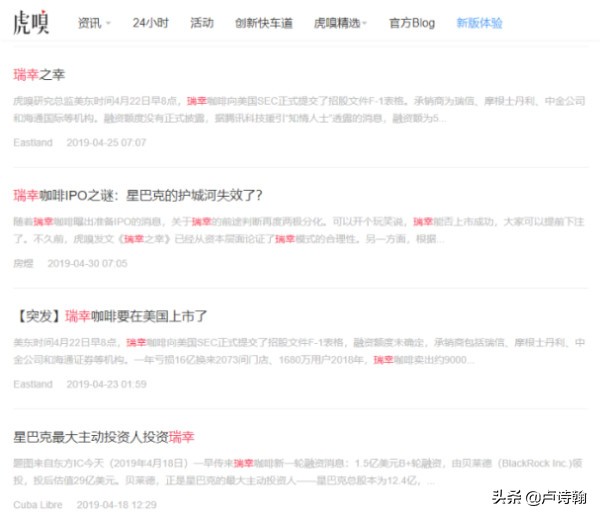Open 瑞幸咖啡IPO之谜 article title
The height and width of the screenshot is (518, 600).
coord(138,195)
